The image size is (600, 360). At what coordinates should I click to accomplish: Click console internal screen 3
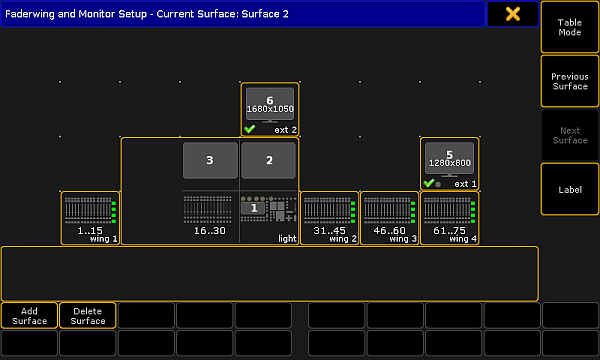pyautogui.click(x=210, y=160)
